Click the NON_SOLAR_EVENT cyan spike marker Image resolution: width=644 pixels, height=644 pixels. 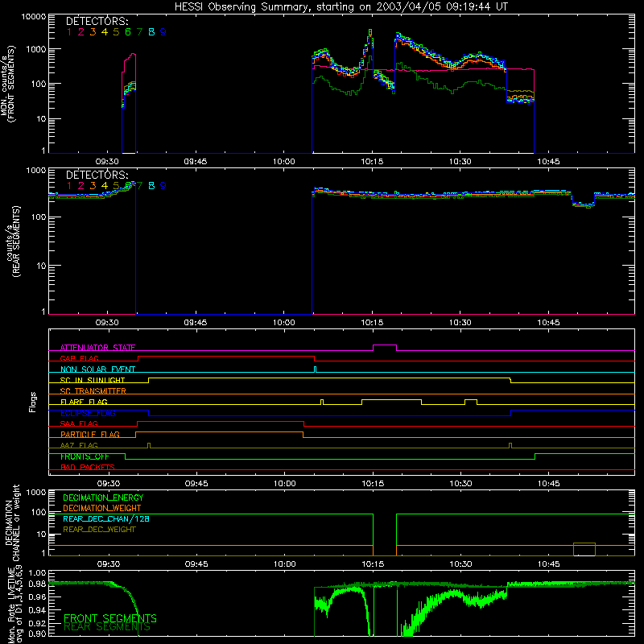[x=315, y=369]
